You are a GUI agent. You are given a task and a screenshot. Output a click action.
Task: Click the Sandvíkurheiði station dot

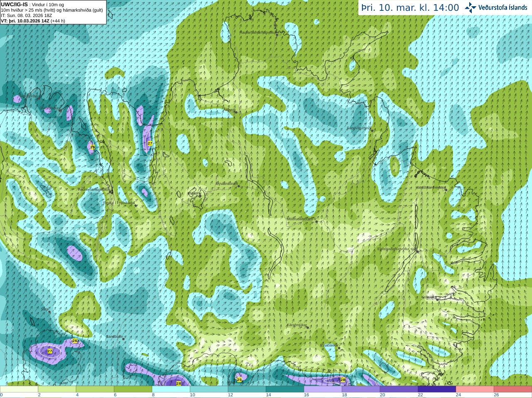372,130
